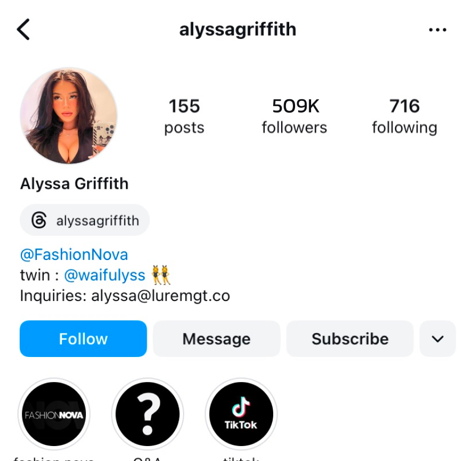The width and height of the screenshot is (476, 461).
Task: View the 716 following list
Action: tap(404, 116)
